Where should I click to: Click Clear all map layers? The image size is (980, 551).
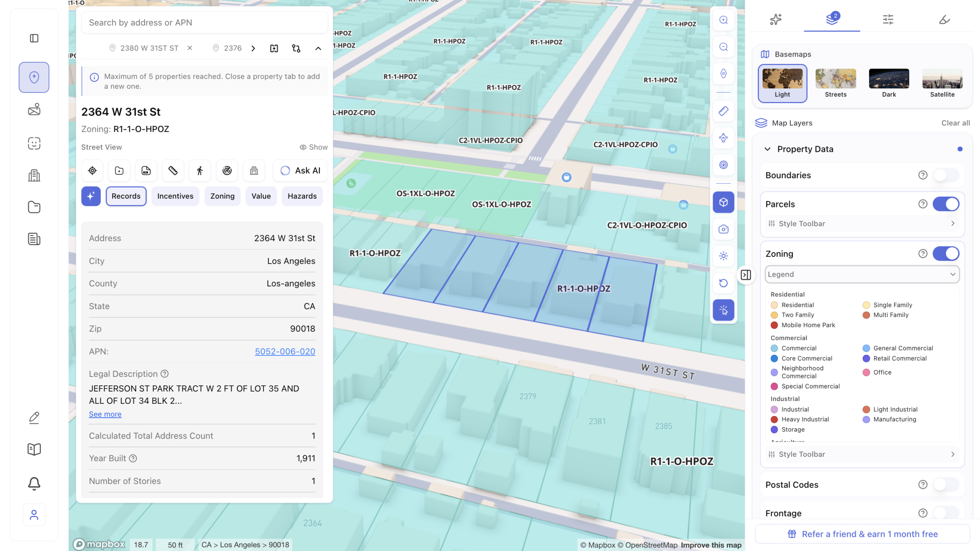955,123
